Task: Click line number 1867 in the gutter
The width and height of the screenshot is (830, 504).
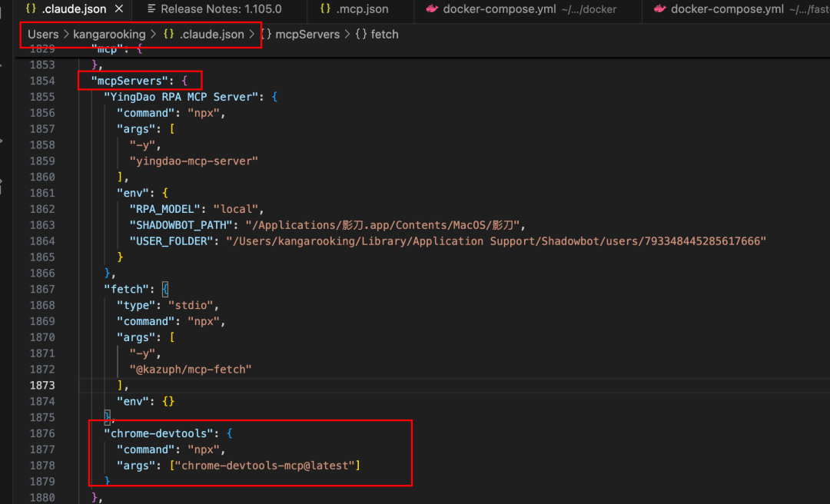Action: coord(42,290)
